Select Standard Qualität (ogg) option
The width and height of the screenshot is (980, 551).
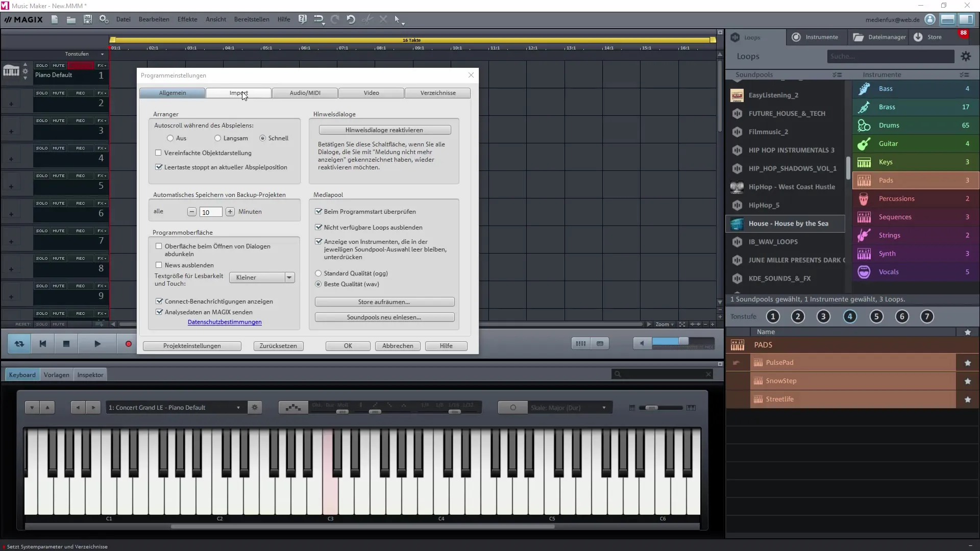[x=318, y=273]
